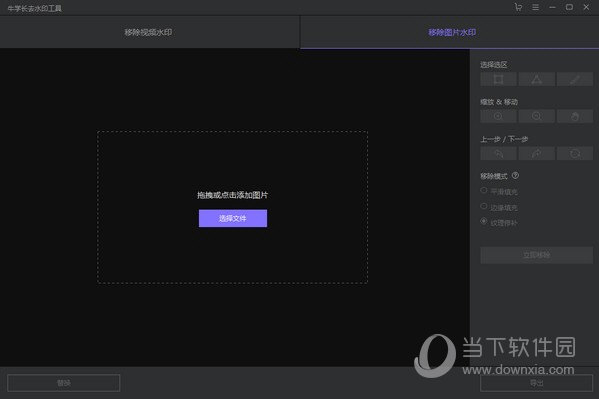Click the undo (上一步) arrow icon
The width and height of the screenshot is (599, 399).
pyautogui.click(x=498, y=154)
